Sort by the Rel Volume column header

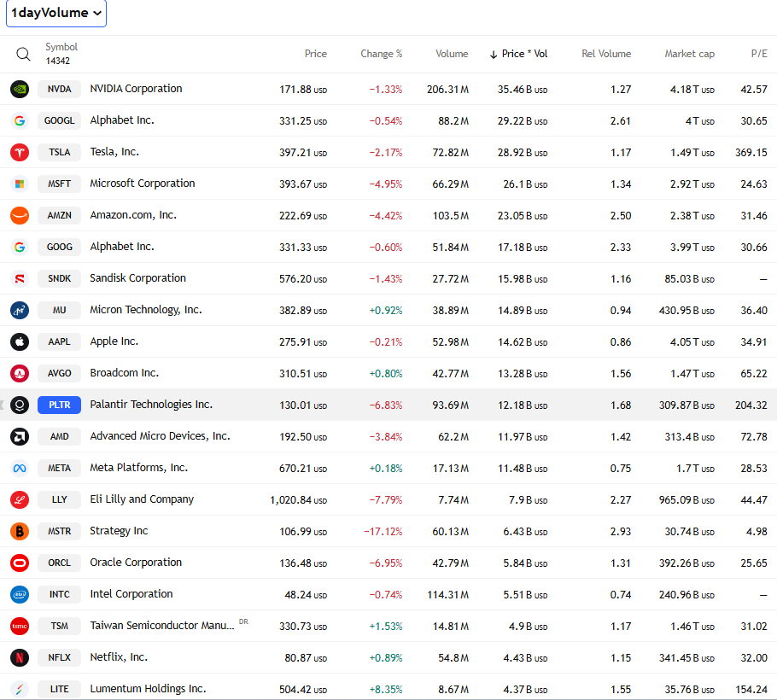click(x=606, y=54)
